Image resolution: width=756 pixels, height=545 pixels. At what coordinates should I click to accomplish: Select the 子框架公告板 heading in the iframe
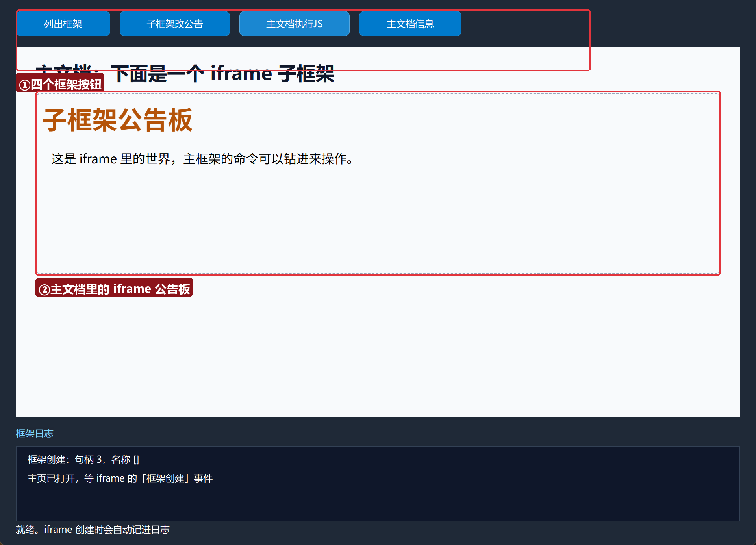(x=117, y=120)
